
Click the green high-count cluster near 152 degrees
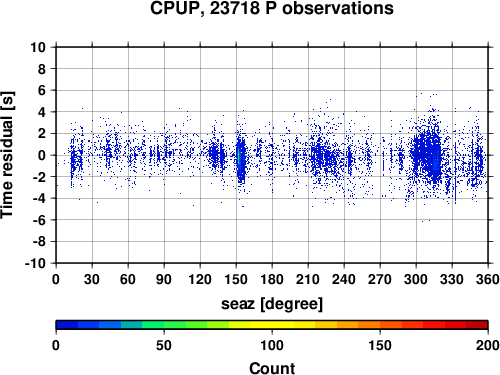(x=239, y=157)
